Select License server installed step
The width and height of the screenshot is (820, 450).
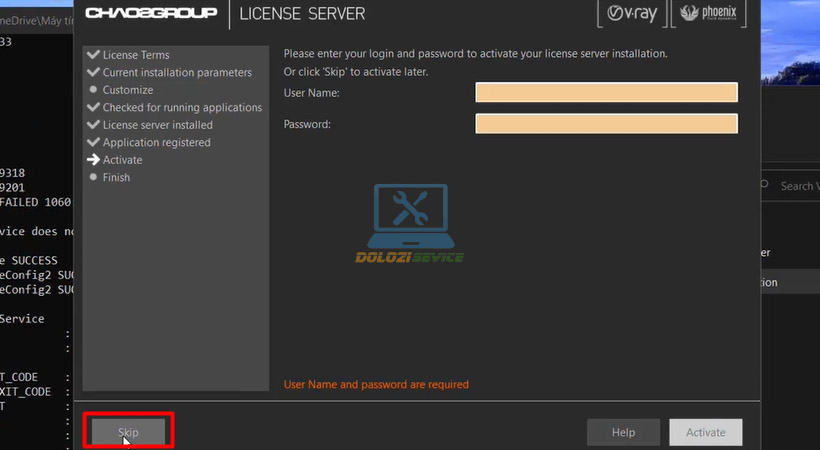pyautogui.click(x=157, y=125)
